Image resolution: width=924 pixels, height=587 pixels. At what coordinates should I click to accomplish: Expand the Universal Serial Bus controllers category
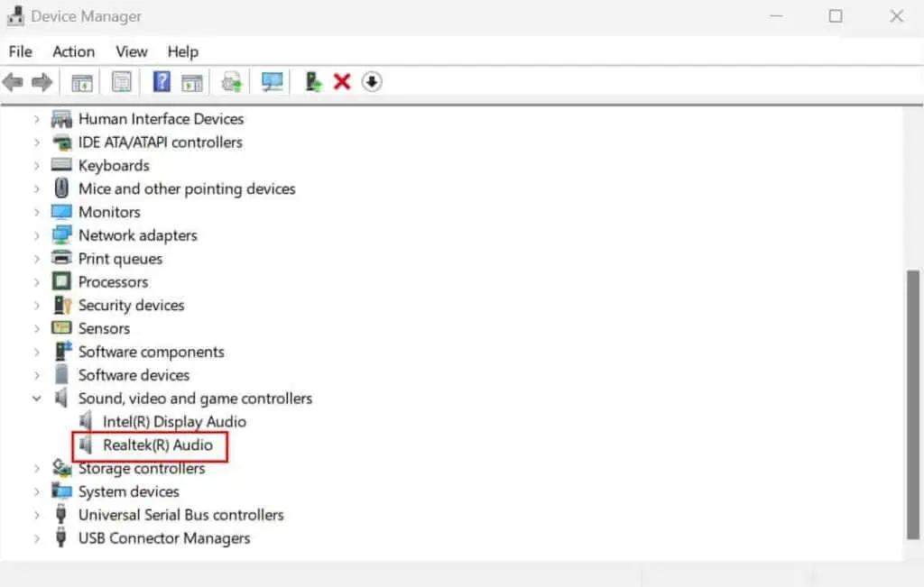coord(36,514)
